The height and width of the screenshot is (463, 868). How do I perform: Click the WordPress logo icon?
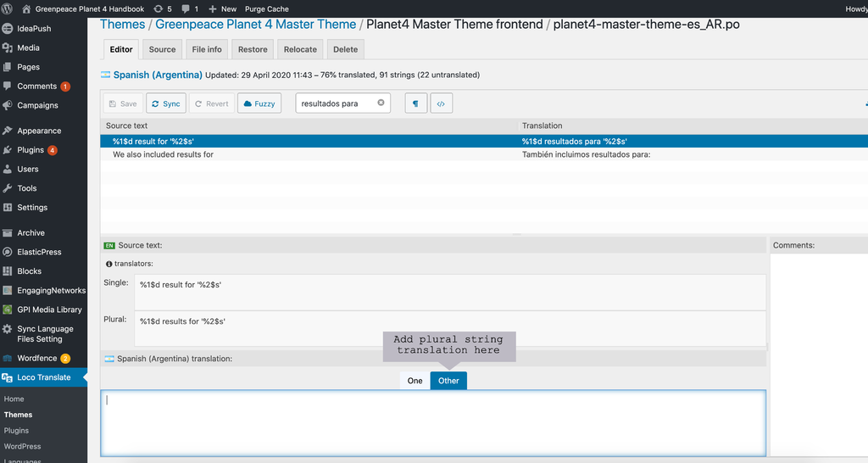7,8
